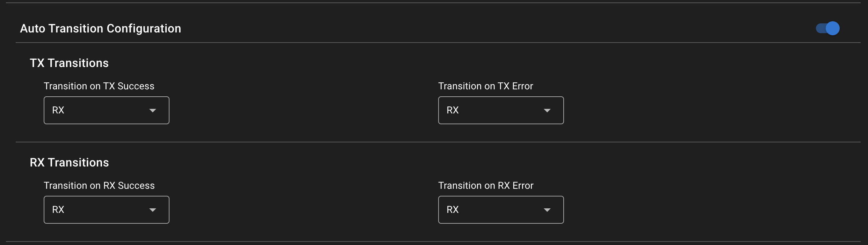Image resolution: width=868 pixels, height=245 pixels.
Task: Click the Transition on RX Error label
Action: (486, 185)
